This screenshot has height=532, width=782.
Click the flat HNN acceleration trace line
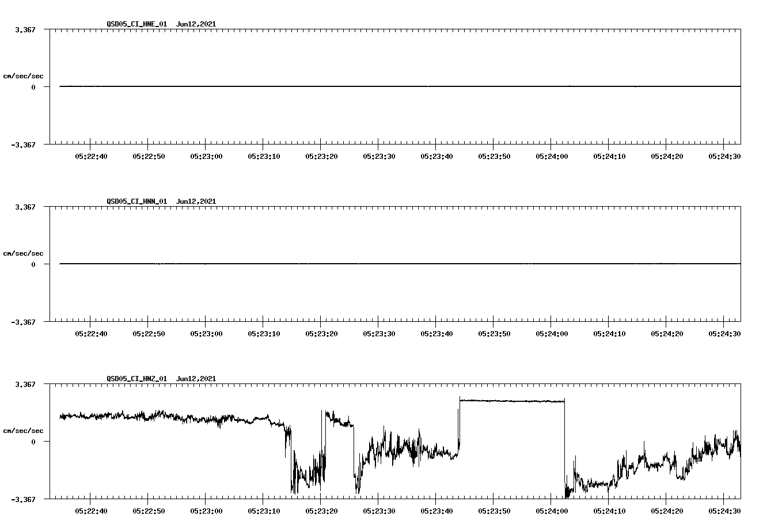click(400, 264)
